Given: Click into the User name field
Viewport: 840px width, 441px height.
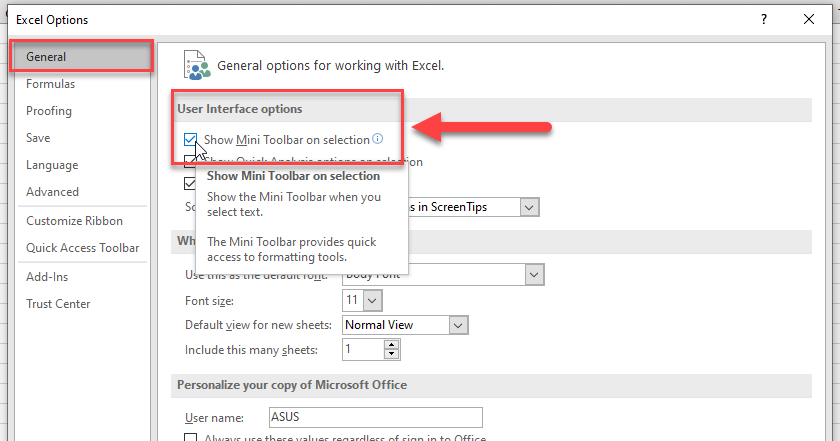Looking at the screenshot, I should tap(376, 417).
